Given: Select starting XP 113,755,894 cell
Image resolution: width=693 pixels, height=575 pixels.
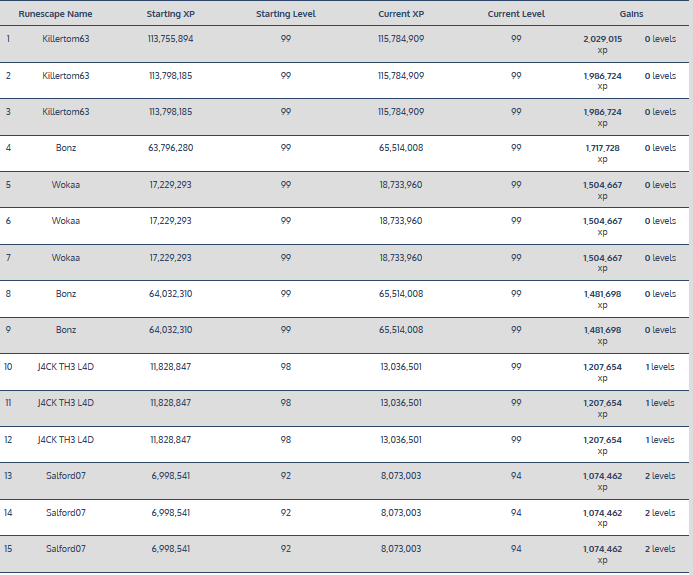Looking at the screenshot, I should pos(171,39).
